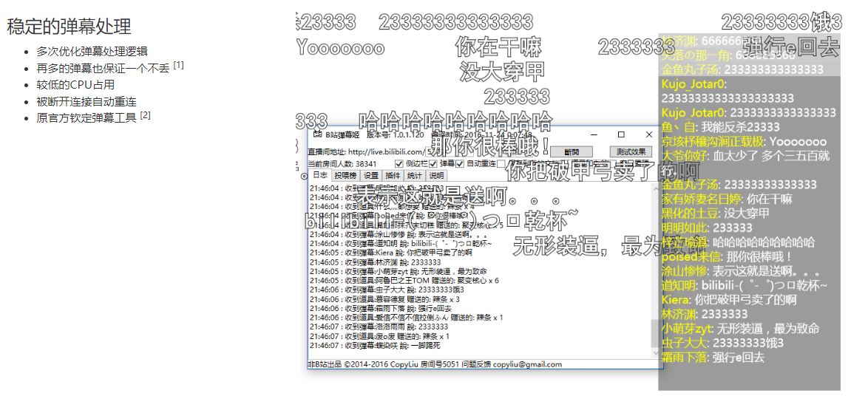Viewport: 868px width, 410px height.
Task: Click 房间号5051 in the status bar
Action: tap(439, 365)
